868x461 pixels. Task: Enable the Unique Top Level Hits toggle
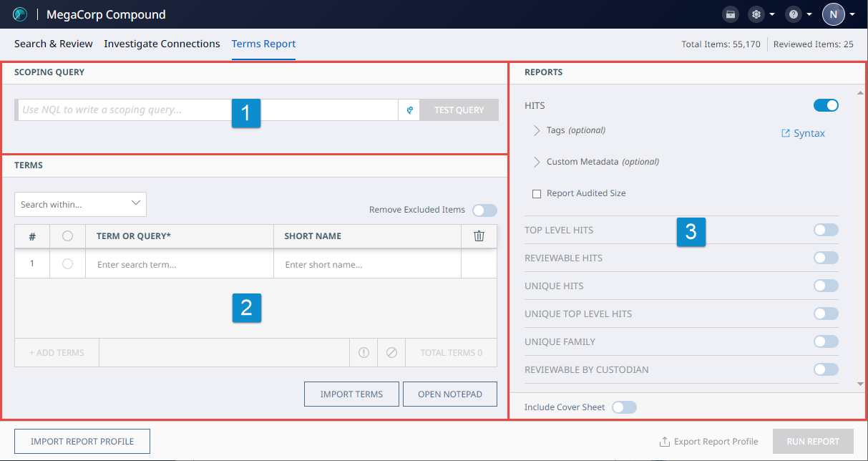point(826,314)
